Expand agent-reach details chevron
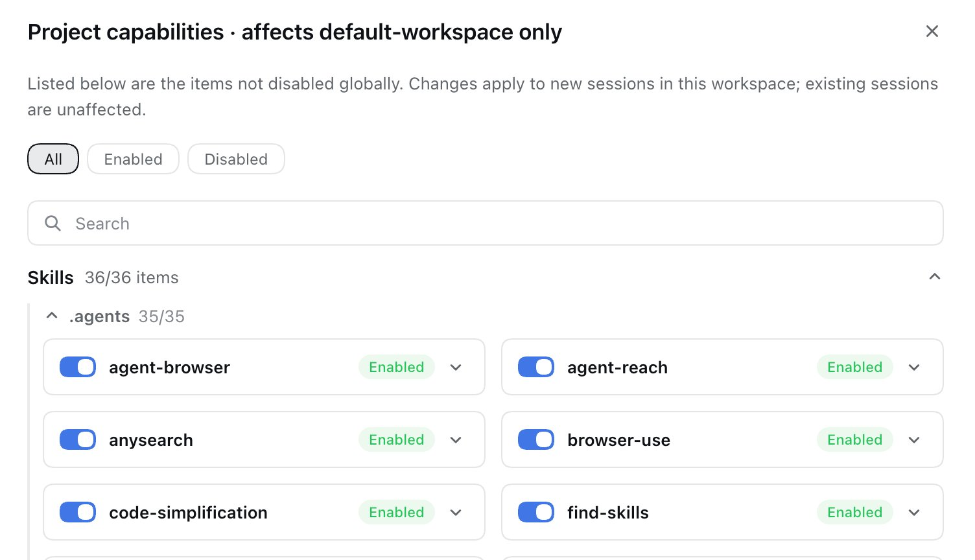The image size is (975, 560). click(x=914, y=367)
